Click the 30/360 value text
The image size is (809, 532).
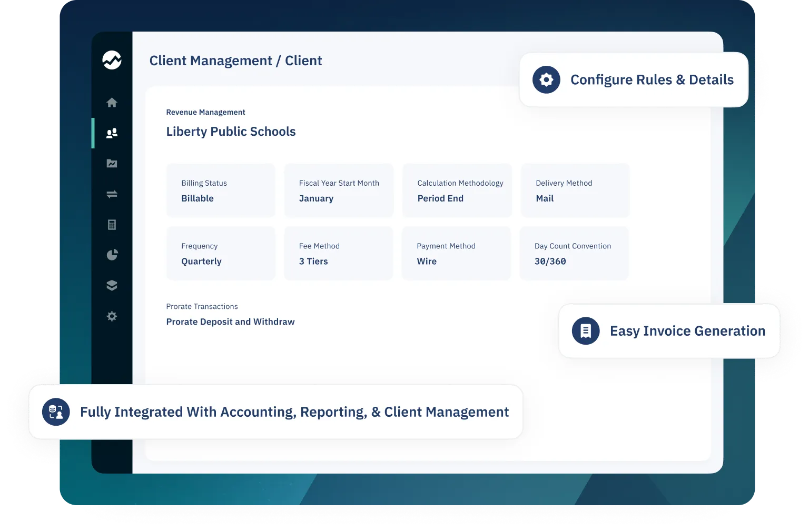coord(550,262)
